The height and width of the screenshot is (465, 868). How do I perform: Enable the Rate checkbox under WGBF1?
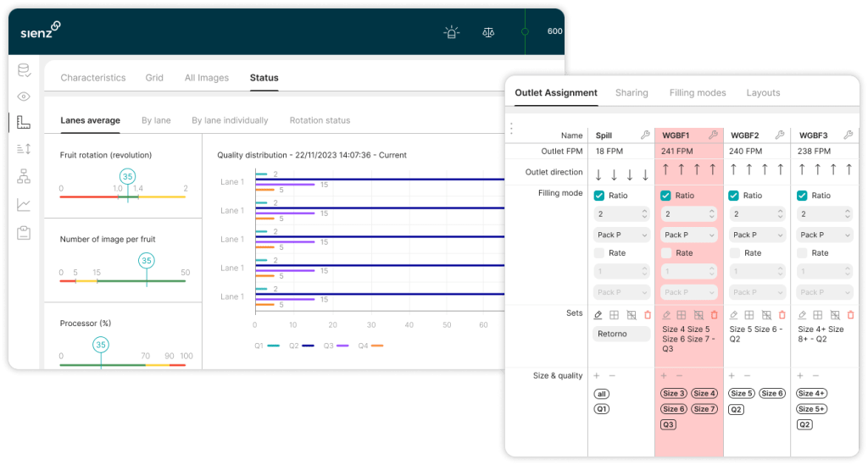coord(666,253)
